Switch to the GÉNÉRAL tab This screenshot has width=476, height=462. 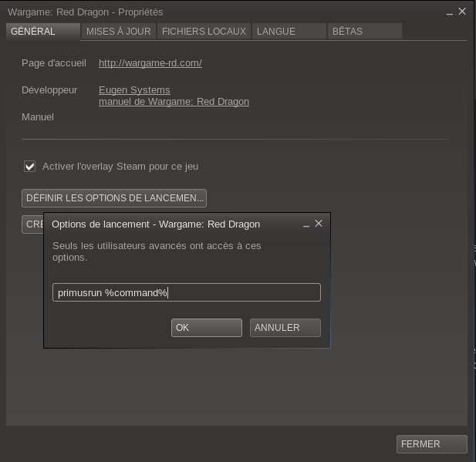(x=43, y=32)
